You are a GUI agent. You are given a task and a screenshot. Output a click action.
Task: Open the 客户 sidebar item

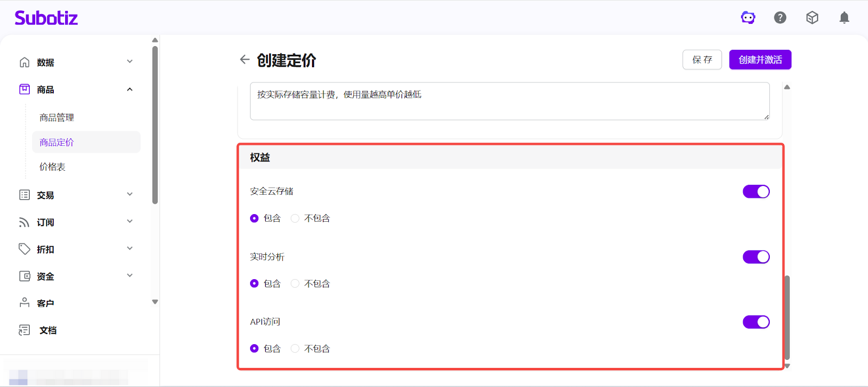pos(46,303)
